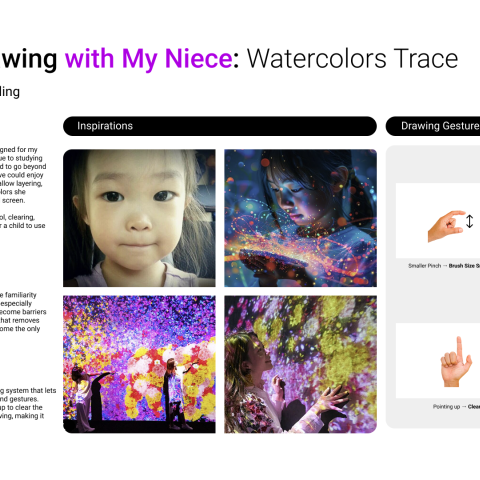Click the paragraph mentioning "familiarity" and "barriers"

23,312
